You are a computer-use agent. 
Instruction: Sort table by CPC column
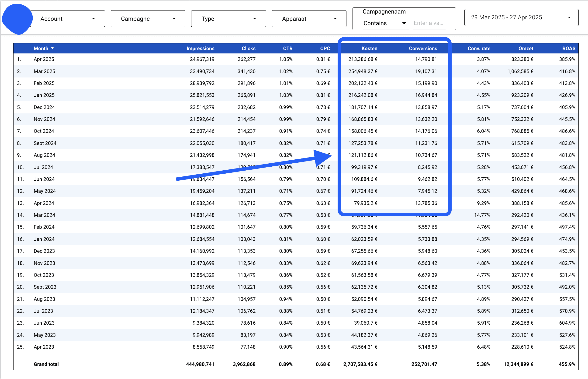click(x=325, y=49)
